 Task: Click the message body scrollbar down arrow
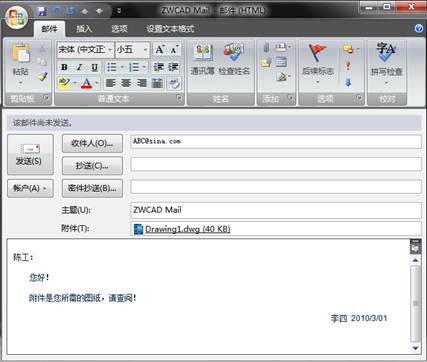click(415, 348)
